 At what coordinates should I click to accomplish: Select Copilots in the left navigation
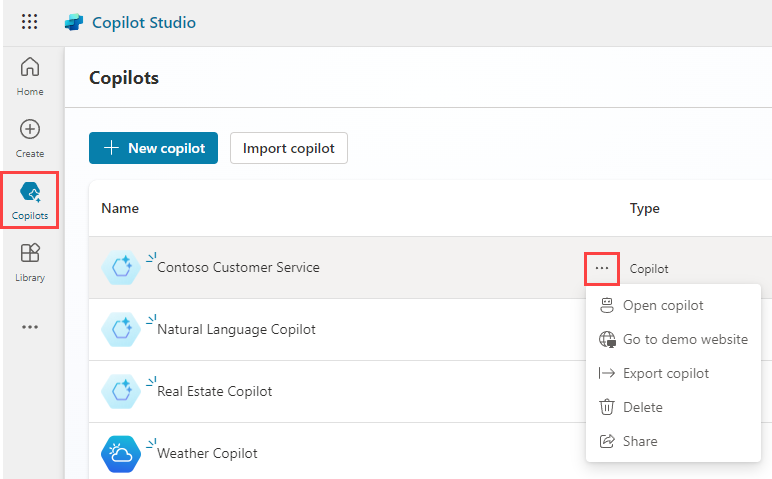(30, 200)
